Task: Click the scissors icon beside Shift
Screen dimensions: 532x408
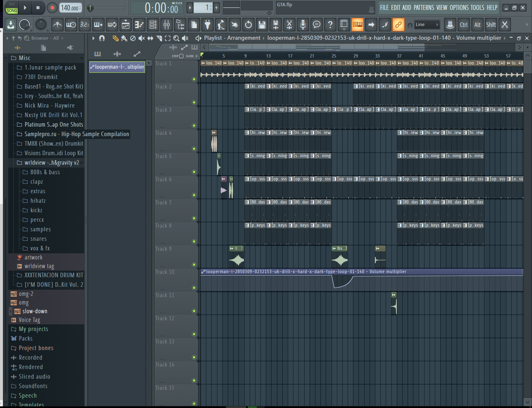Action: [x=505, y=24]
